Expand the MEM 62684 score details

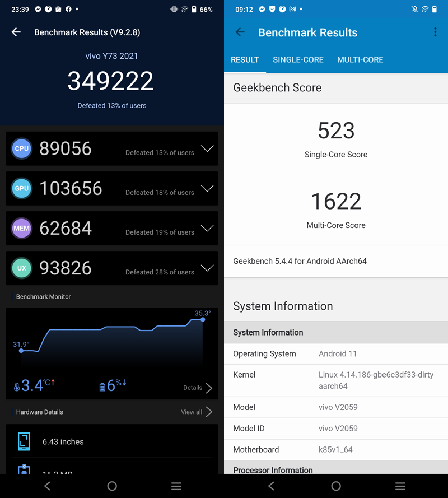coord(207,228)
